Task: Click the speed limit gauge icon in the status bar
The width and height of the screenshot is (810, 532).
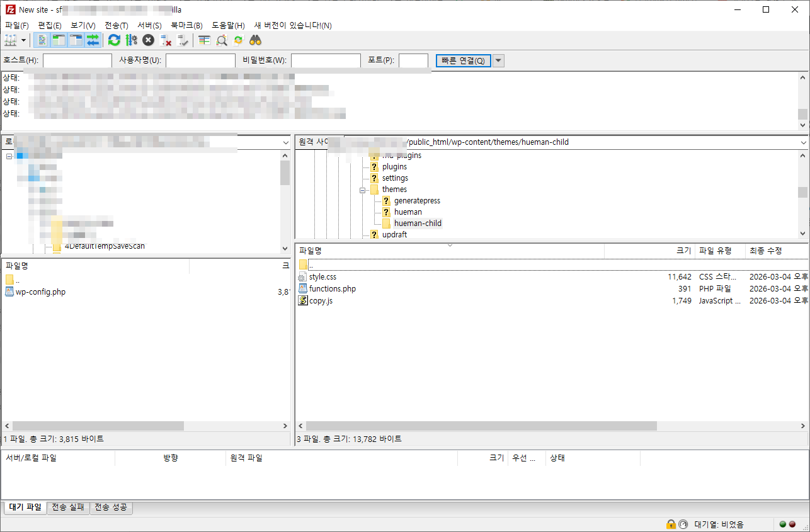Action: (683, 524)
